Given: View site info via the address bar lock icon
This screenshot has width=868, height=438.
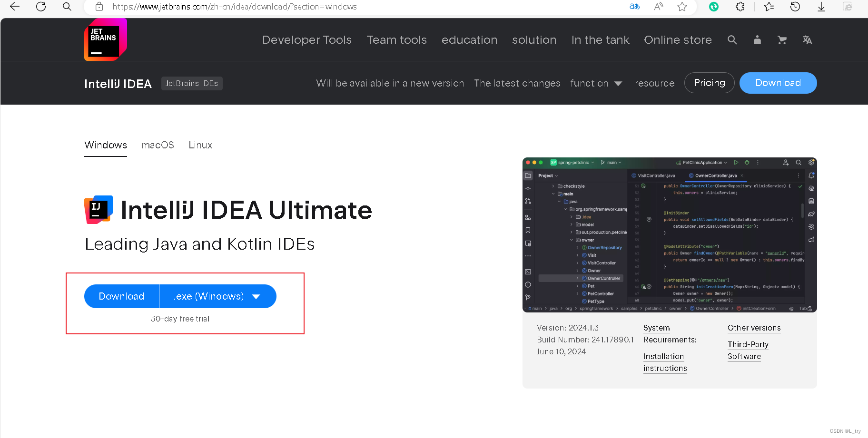Looking at the screenshot, I should coord(99,7).
